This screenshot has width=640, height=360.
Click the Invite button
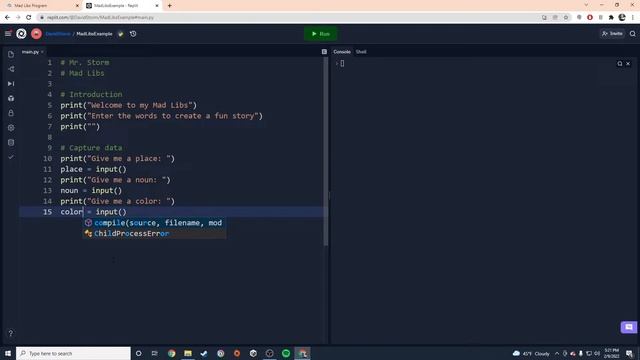612,34
